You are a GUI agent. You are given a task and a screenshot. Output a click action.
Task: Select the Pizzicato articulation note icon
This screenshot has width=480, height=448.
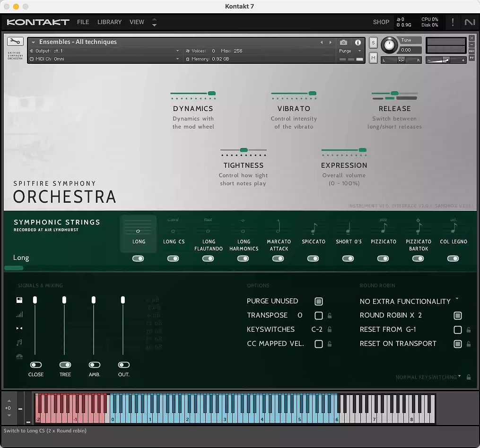pyautogui.click(x=384, y=228)
